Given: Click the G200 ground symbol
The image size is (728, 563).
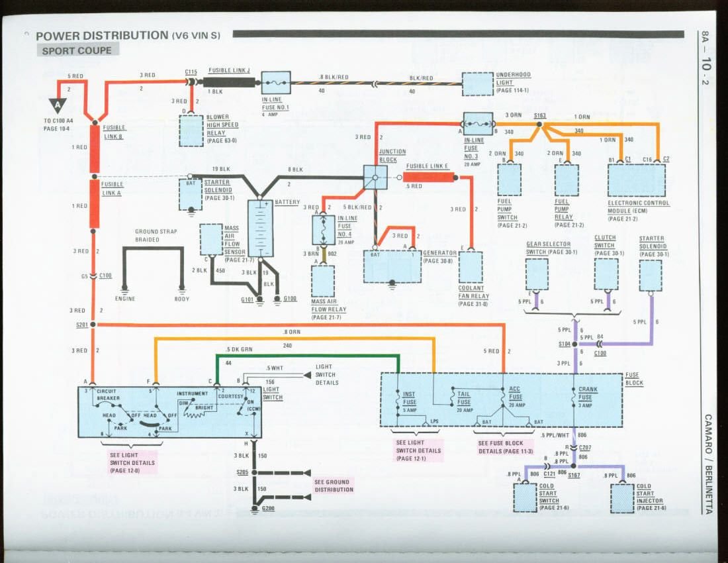Looking at the screenshot, I should [256, 509].
